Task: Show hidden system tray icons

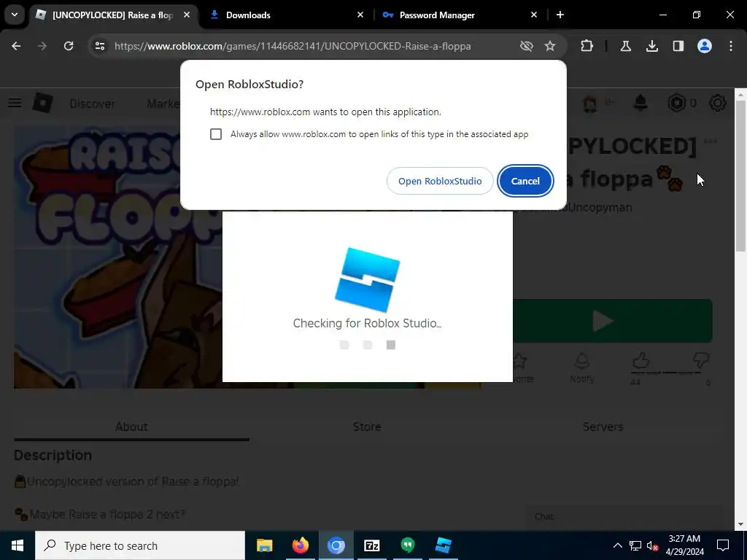Action: pos(617,545)
